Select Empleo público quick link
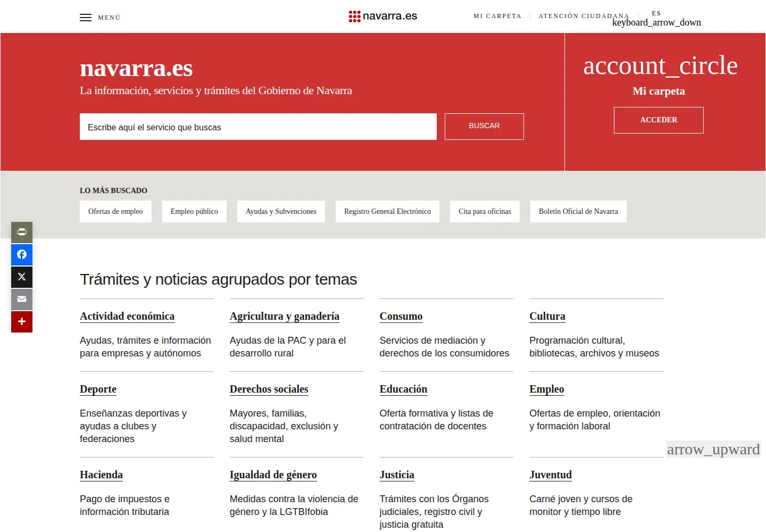The width and height of the screenshot is (766, 532). [x=194, y=211]
